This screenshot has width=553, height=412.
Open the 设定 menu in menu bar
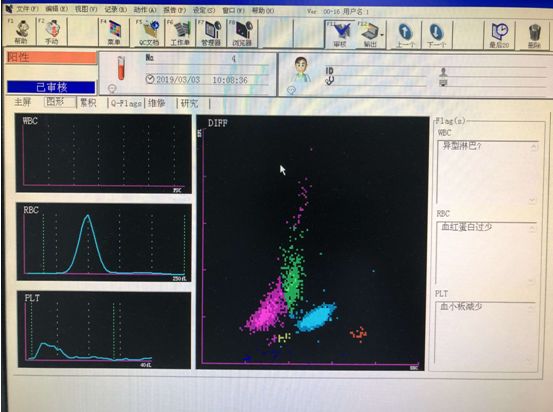point(203,10)
